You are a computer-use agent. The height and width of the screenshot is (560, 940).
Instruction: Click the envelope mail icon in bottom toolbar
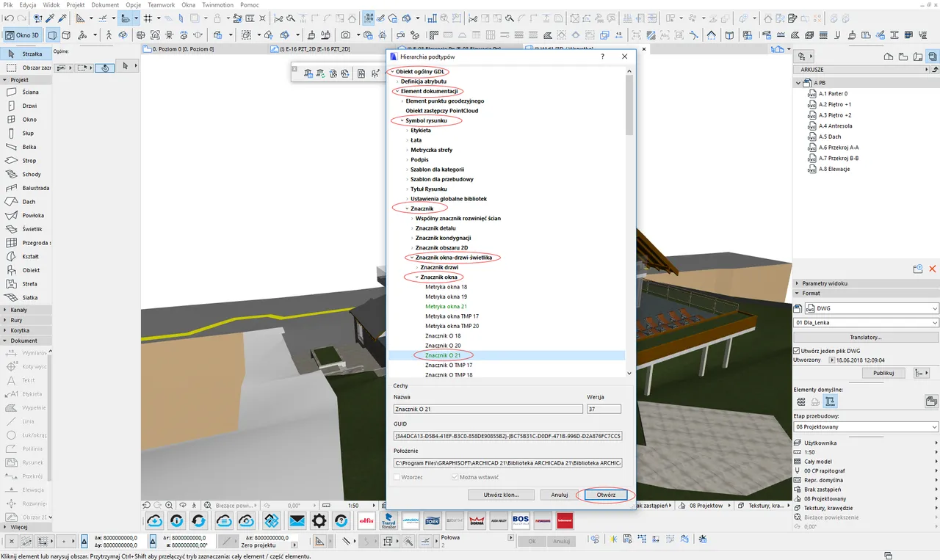tap(297, 520)
